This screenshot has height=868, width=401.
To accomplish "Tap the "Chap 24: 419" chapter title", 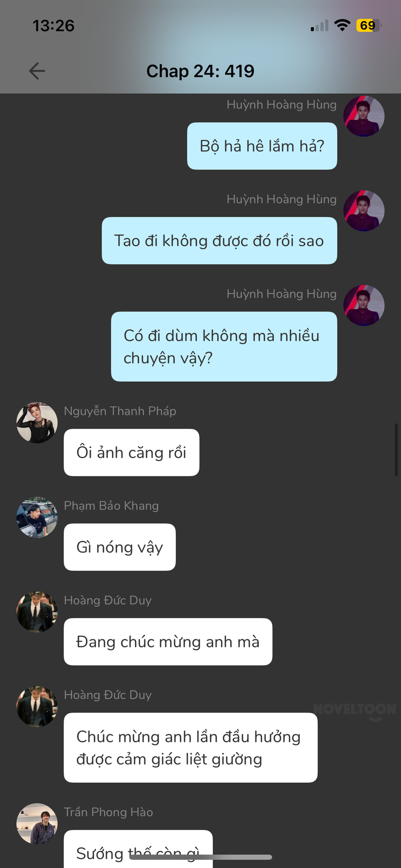I will point(200,71).
